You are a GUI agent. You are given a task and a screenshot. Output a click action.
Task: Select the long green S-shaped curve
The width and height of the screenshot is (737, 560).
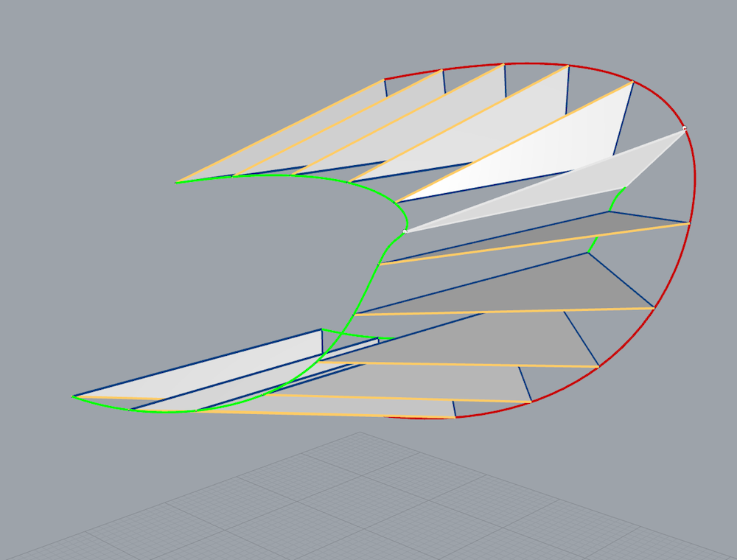[366, 291]
